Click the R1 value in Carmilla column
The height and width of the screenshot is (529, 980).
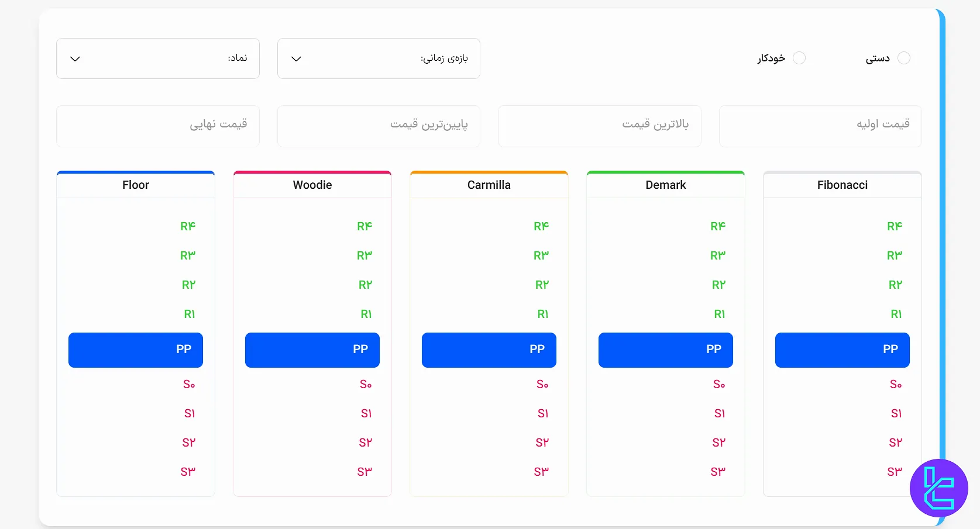click(542, 314)
